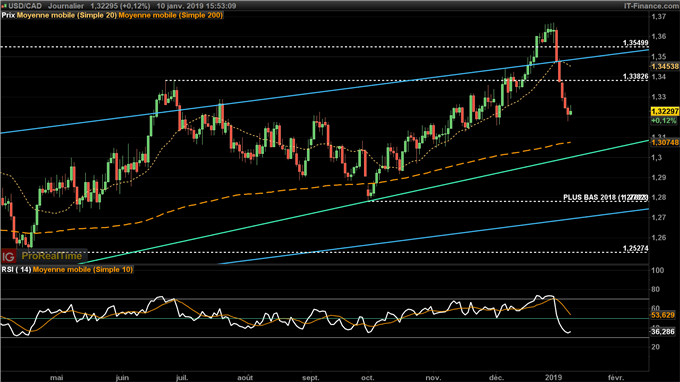Image resolution: width=680 pixels, height=382 pixels.
Task: Click the 2019 date axis label
Action: point(553,378)
